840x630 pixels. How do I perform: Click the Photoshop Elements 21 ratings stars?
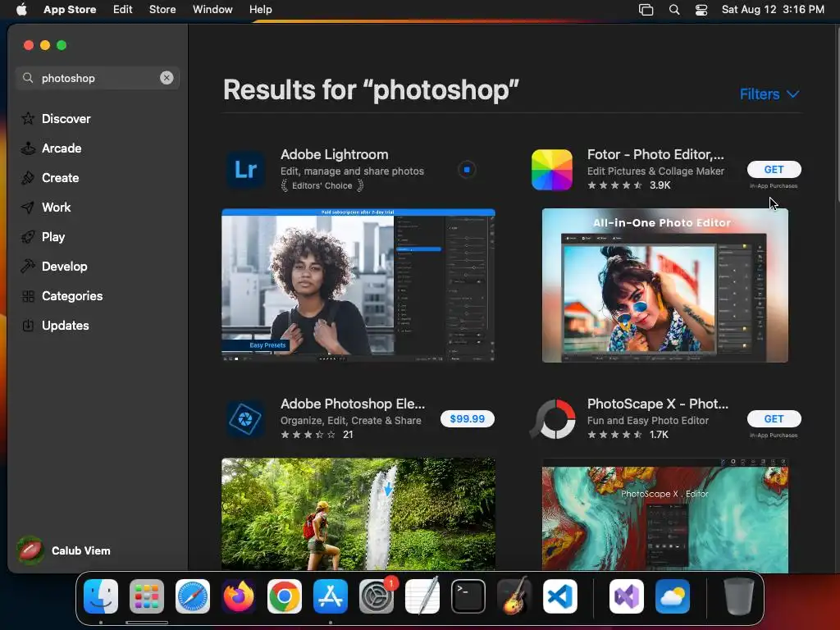pos(317,435)
